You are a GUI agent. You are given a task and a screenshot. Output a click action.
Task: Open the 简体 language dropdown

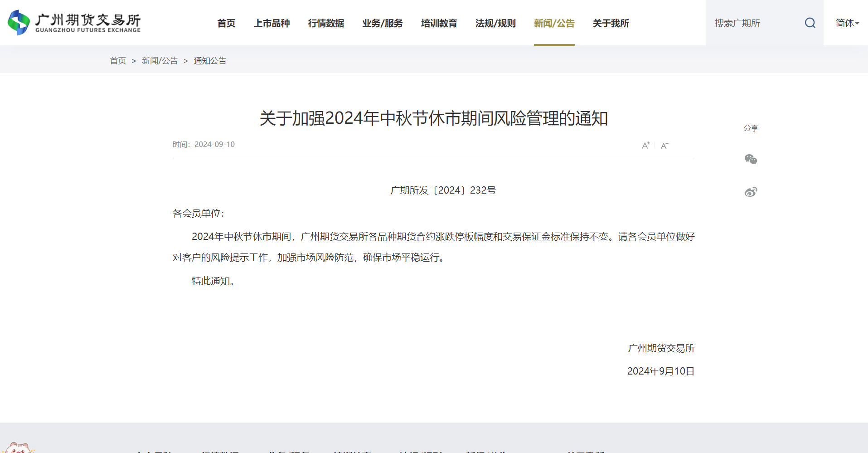pyautogui.click(x=847, y=23)
